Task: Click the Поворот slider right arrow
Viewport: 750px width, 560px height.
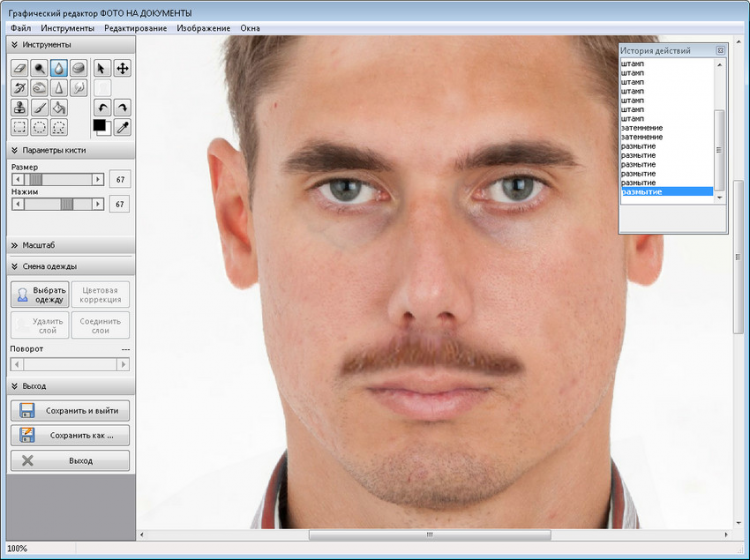Action: (x=123, y=364)
